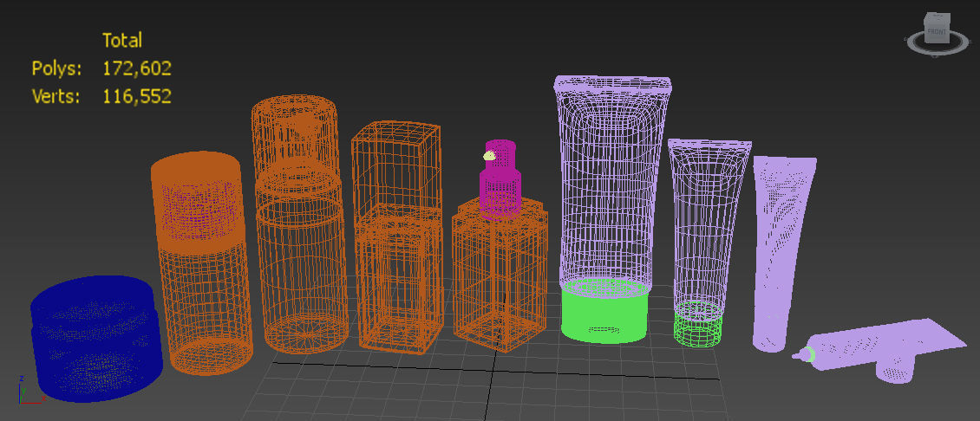
Task: Click the Verts label
Action: tap(56, 96)
